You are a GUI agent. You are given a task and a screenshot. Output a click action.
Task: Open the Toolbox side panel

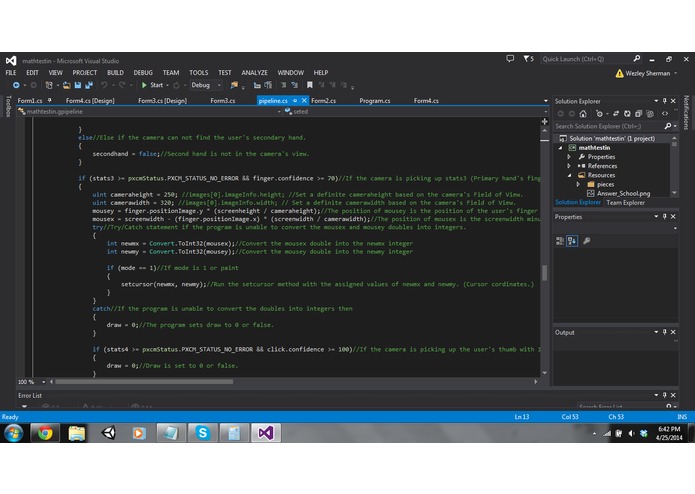8,106
